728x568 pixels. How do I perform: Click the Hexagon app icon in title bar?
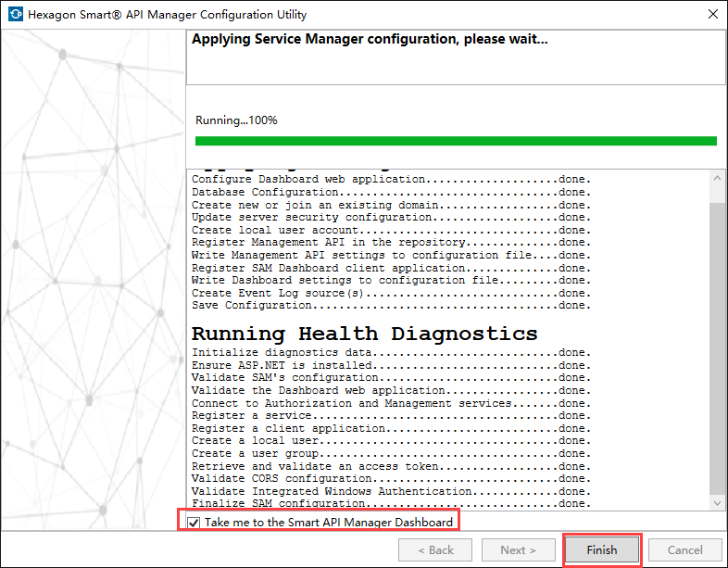[x=14, y=15]
